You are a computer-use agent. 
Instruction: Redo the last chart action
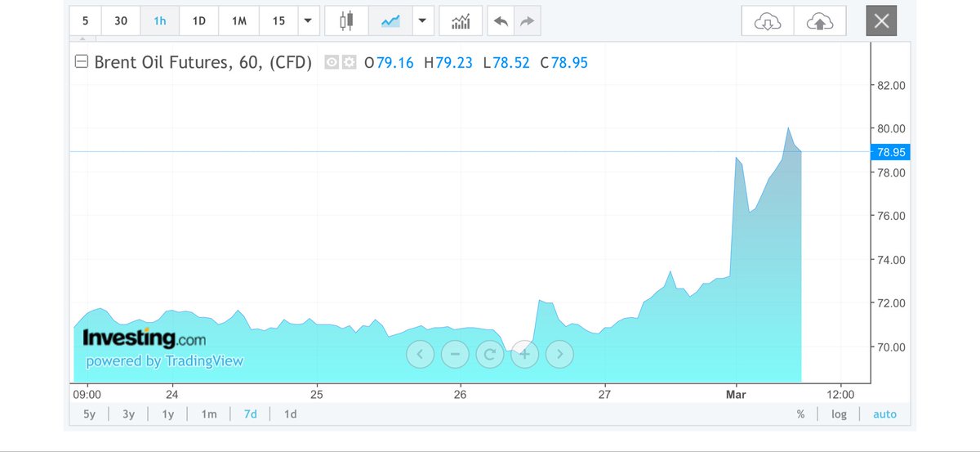[x=527, y=20]
